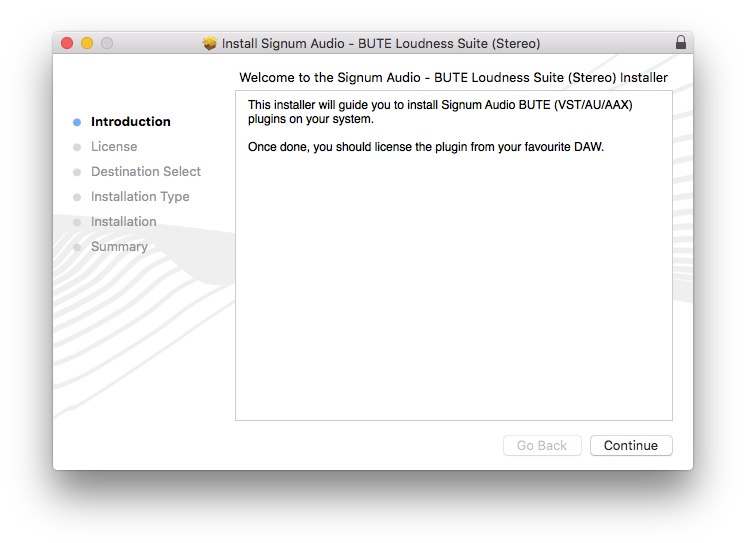Minimize the installer with the yellow button
Image resolution: width=747 pixels, height=543 pixels.
[x=87, y=43]
